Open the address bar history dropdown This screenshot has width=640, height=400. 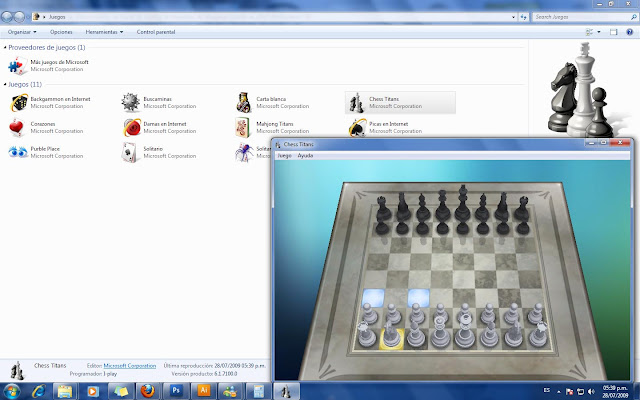tap(513, 17)
